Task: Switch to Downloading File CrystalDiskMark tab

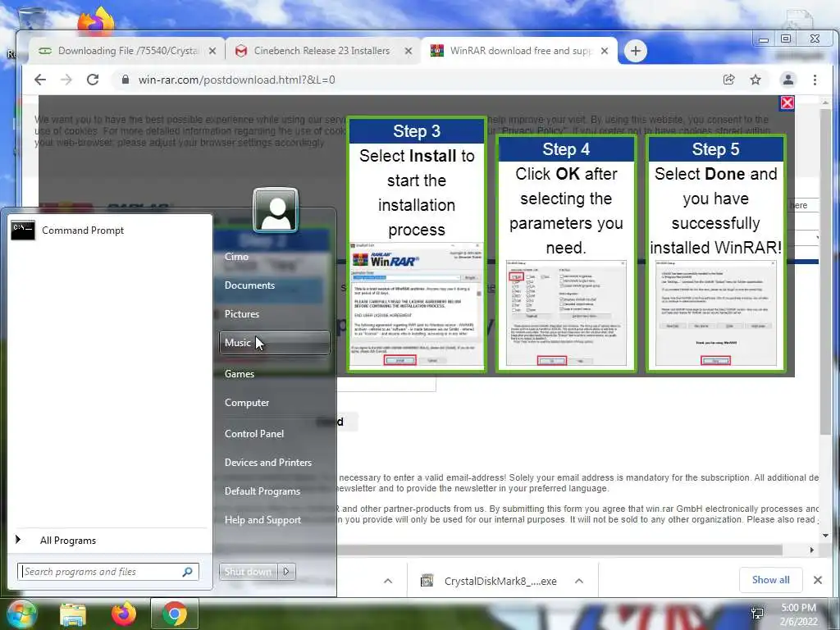Action: [x=127, y=51]
